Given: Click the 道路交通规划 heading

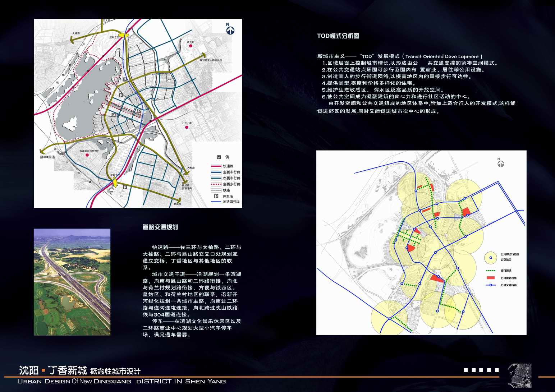Looking at the screenshot, I should coord(160,227).
